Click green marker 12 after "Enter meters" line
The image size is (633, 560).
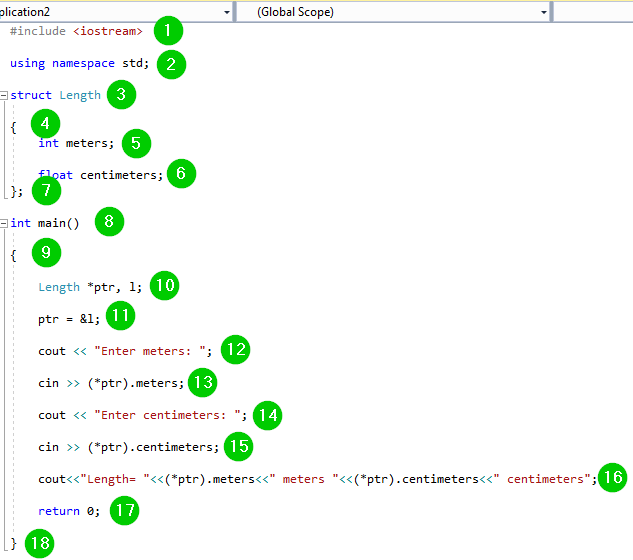(x=236, y=350)
